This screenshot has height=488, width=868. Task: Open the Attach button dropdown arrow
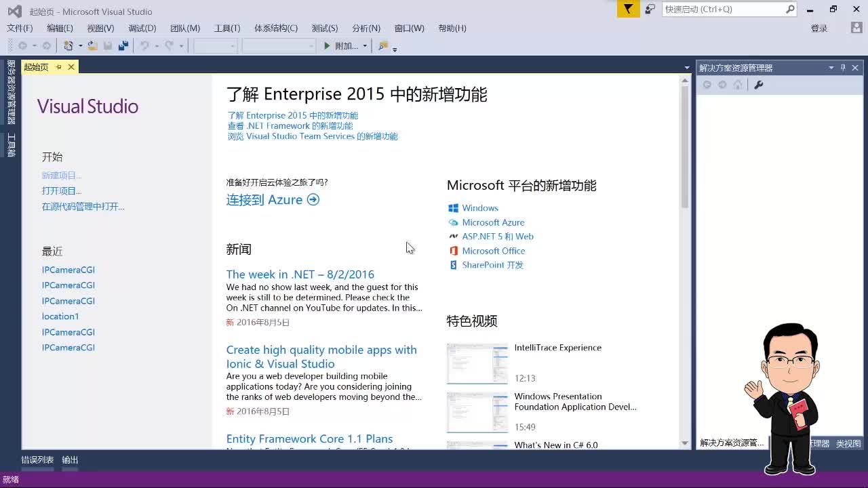point(365,45)
